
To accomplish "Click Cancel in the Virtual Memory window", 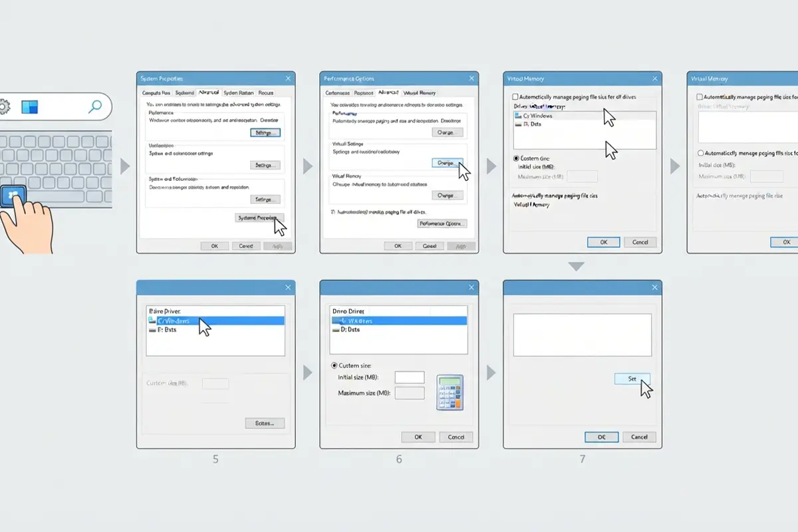I will (640, 242).
